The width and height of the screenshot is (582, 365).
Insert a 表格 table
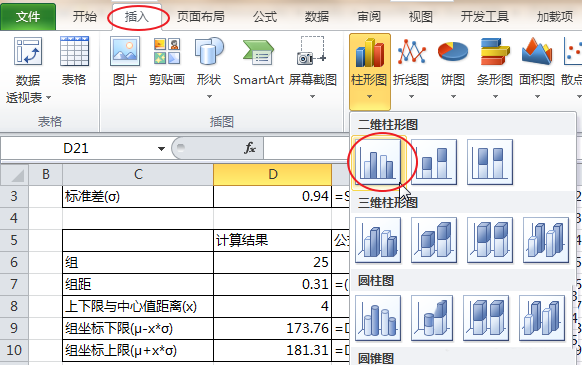(74, 61)
